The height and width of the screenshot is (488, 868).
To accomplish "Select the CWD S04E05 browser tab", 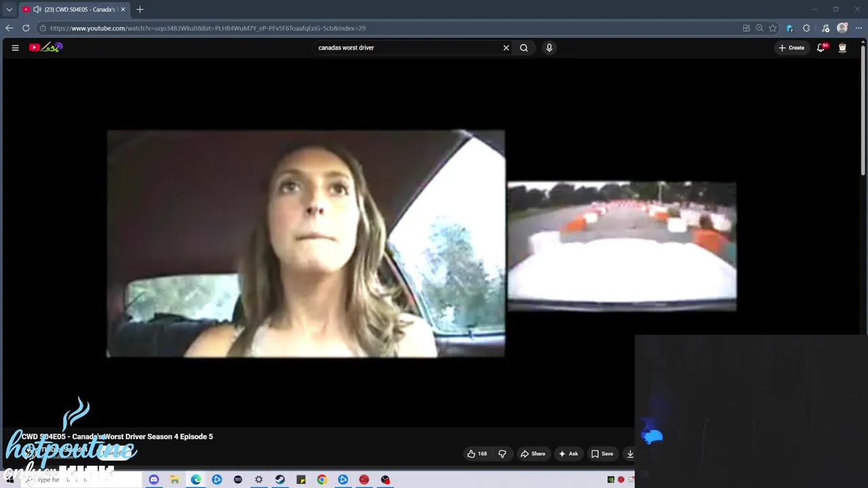I will click(x=73, y=9).
